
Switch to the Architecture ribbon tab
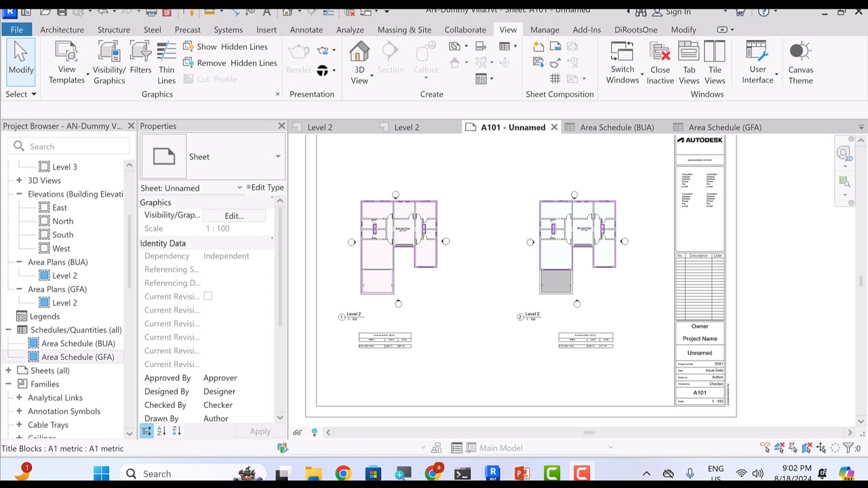pos(62,30)
